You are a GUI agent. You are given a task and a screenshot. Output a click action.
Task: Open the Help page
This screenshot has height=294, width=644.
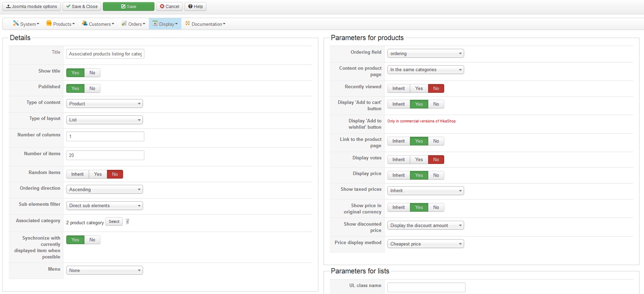point(196,7)
